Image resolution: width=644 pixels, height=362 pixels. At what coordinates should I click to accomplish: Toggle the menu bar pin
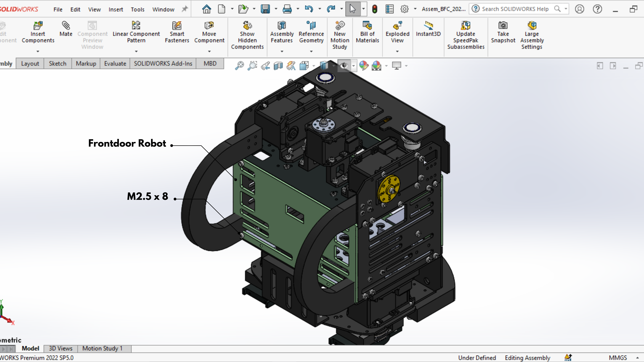[x=185, y=9]
